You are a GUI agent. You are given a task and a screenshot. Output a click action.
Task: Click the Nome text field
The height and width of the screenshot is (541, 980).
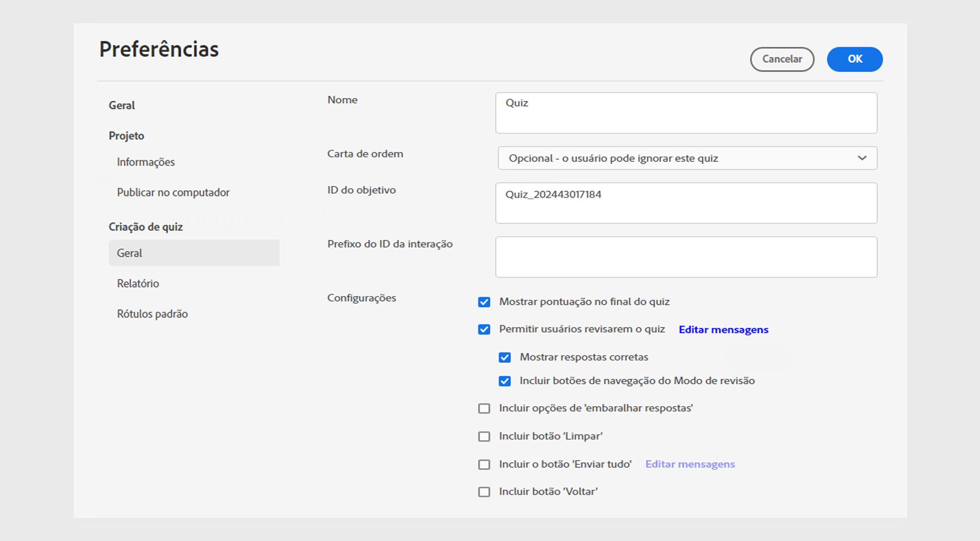(686, 113)
